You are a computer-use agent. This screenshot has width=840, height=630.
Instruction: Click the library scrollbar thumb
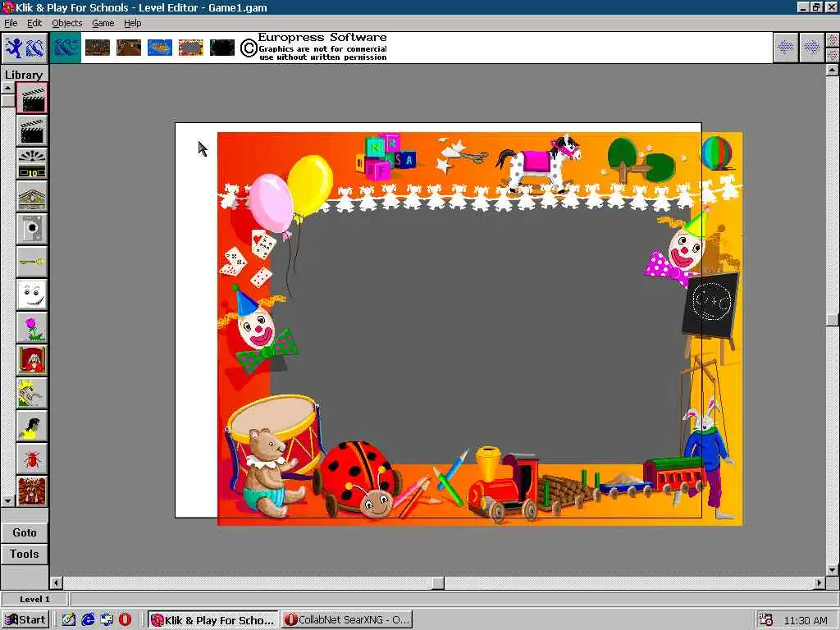[8, 100]
